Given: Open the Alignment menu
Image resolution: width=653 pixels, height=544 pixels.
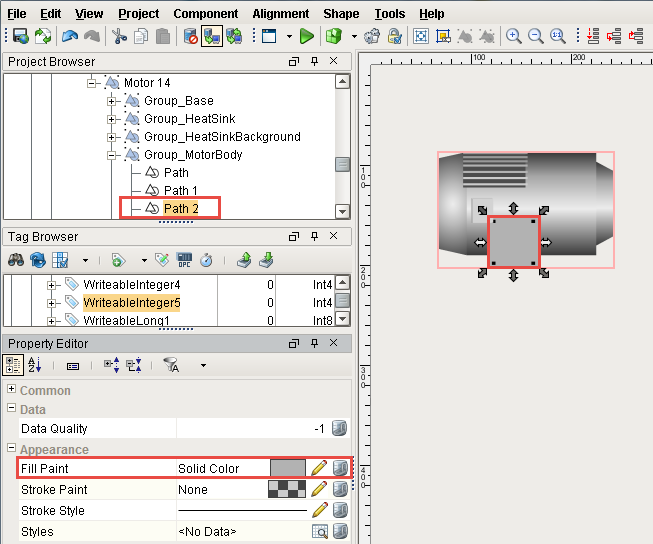Looking at the screenshot, I should click(280, 14).
